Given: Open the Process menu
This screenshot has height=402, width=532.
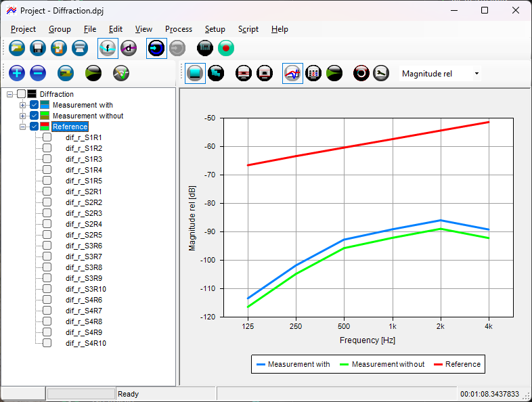Looking at the screenshot, I should point(179,29).
